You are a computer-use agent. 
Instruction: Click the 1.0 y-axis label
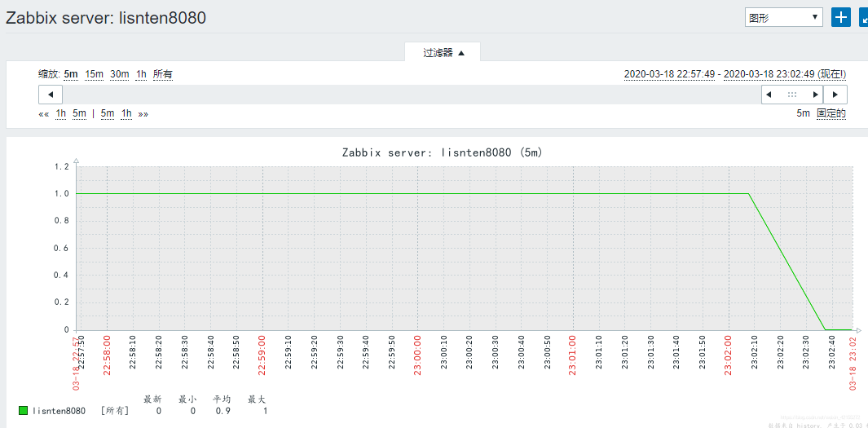tap(61, 194)
